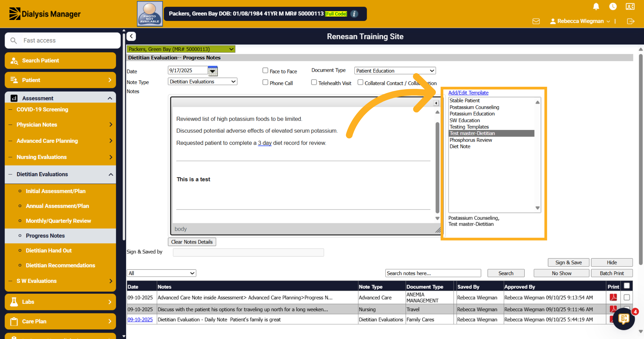Open the Add/Edit Template link
The width and height of the screenshot is (644, 339).
[468, 93]
